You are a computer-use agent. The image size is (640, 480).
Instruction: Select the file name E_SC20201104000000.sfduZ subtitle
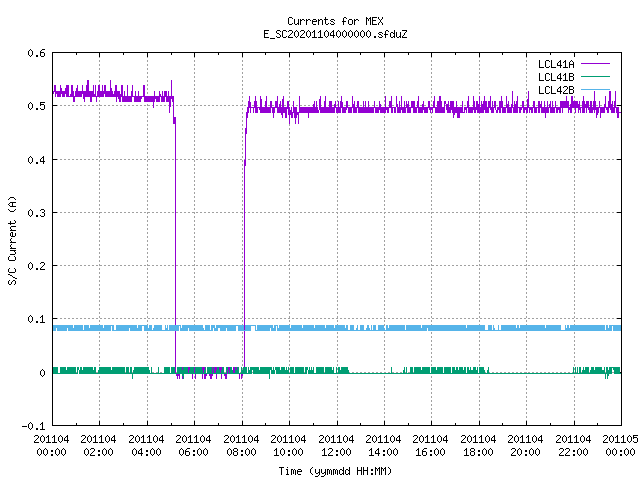coord(335,34)
